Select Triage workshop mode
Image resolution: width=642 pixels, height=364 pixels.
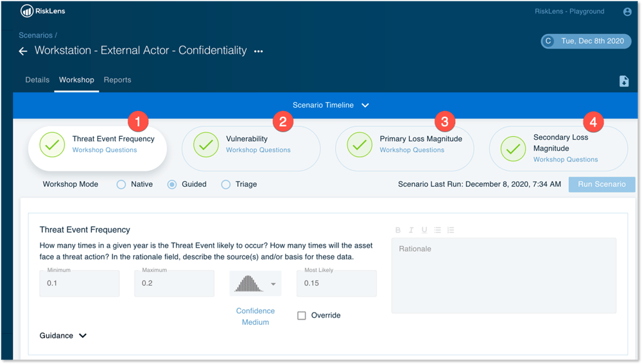(x=225, y=185)
